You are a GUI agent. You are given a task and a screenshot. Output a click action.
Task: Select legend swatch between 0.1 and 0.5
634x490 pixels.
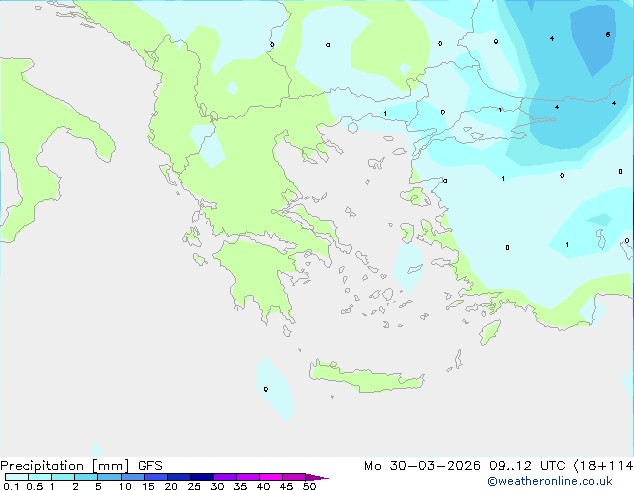tap(17, 477)
